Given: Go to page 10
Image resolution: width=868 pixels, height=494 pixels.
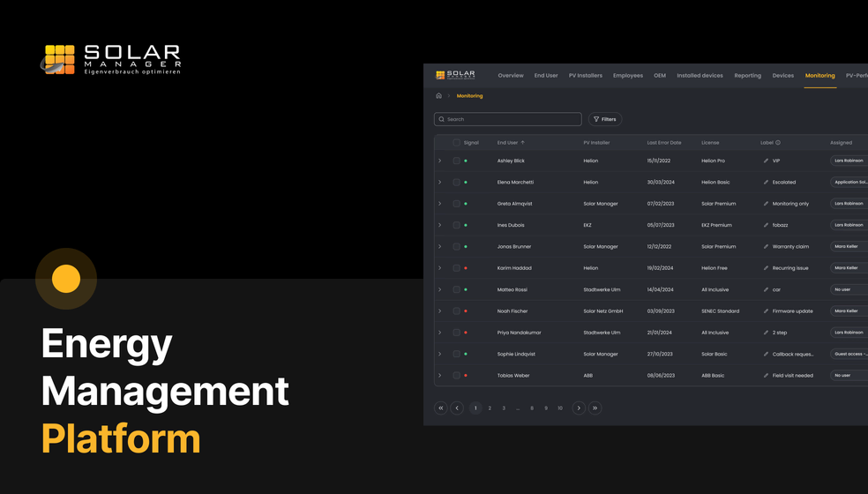Looking at the screenshot, I should coord(560,408).
